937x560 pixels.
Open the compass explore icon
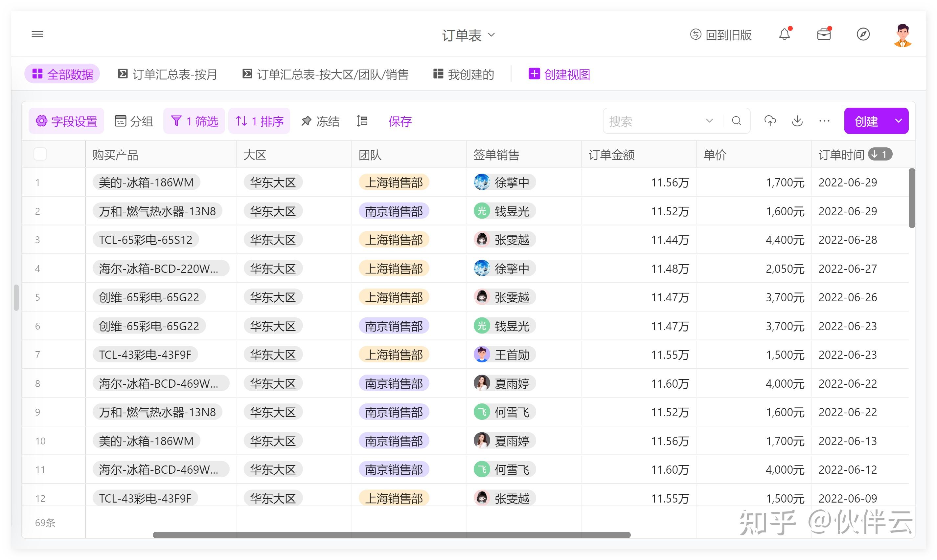pos(863,34)
